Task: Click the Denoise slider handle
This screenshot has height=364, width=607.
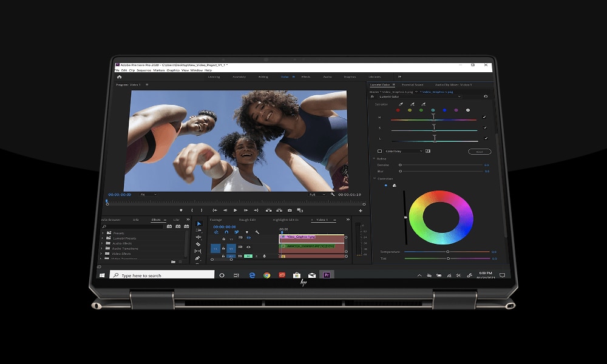Action: pos(400,165)
